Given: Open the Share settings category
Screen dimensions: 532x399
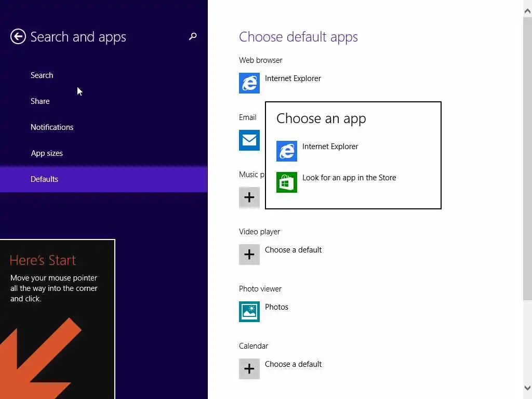Looking at the screenshot, I should point(40,101).
